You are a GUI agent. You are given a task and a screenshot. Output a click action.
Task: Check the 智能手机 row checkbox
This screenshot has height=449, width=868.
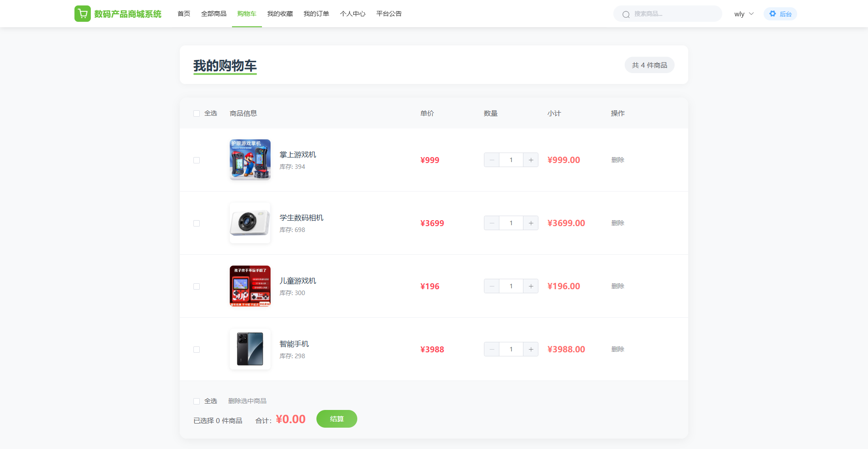(197, 350)
